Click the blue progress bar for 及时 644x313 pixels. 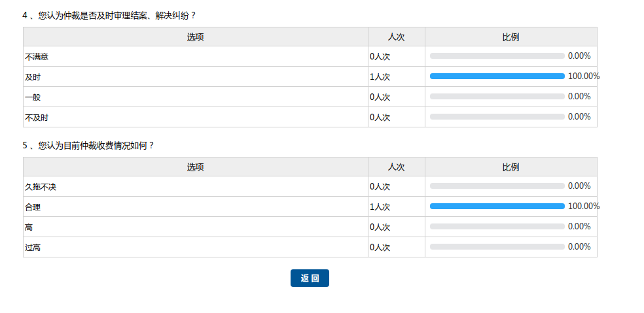(x=497, y=76)
